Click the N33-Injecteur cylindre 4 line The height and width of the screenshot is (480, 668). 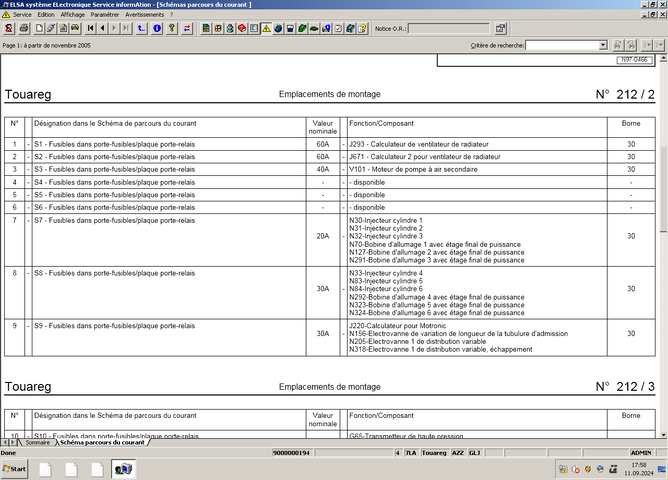tap(386, 273)
